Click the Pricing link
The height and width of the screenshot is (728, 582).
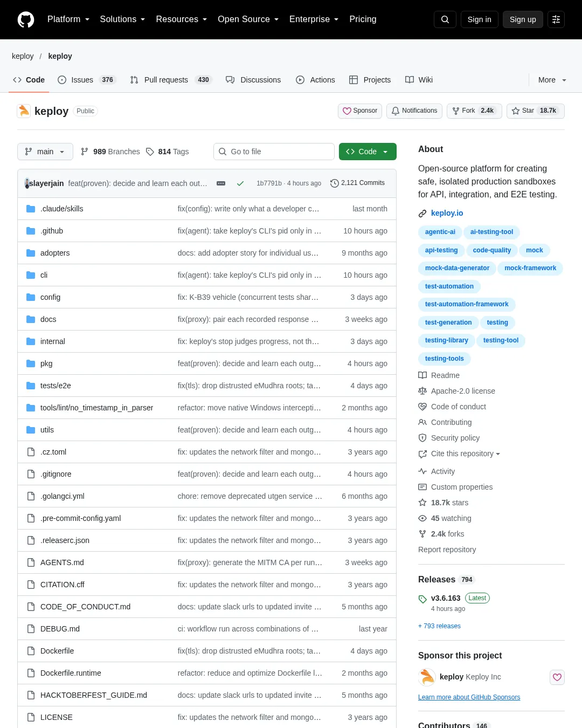coord(363,19)
